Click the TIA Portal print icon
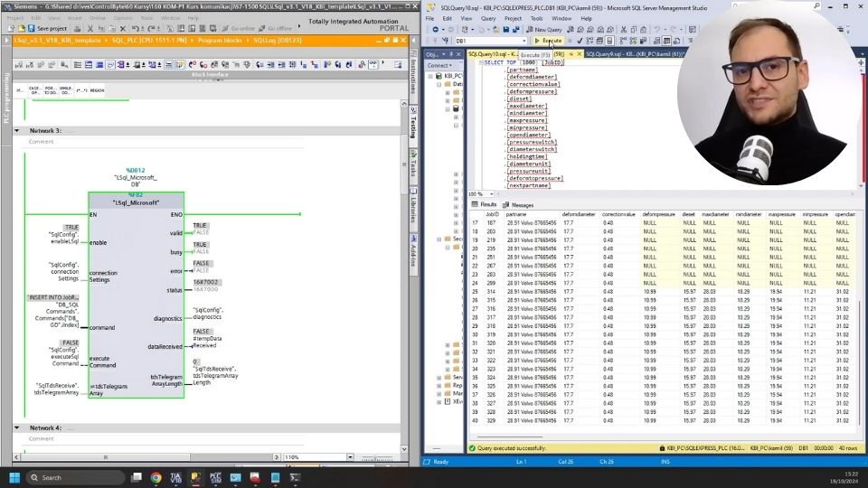 point(78,28)
